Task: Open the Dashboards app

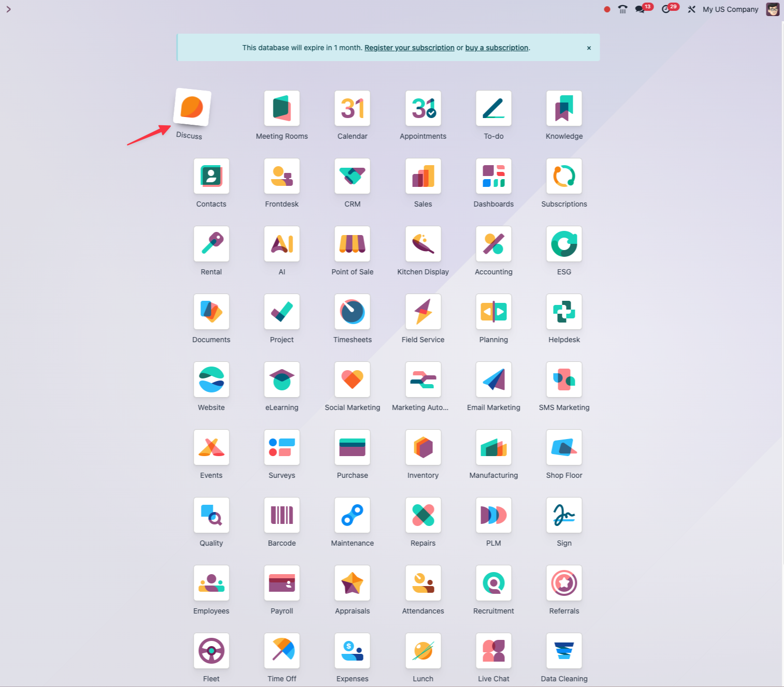Action: (x=493, y=176)
